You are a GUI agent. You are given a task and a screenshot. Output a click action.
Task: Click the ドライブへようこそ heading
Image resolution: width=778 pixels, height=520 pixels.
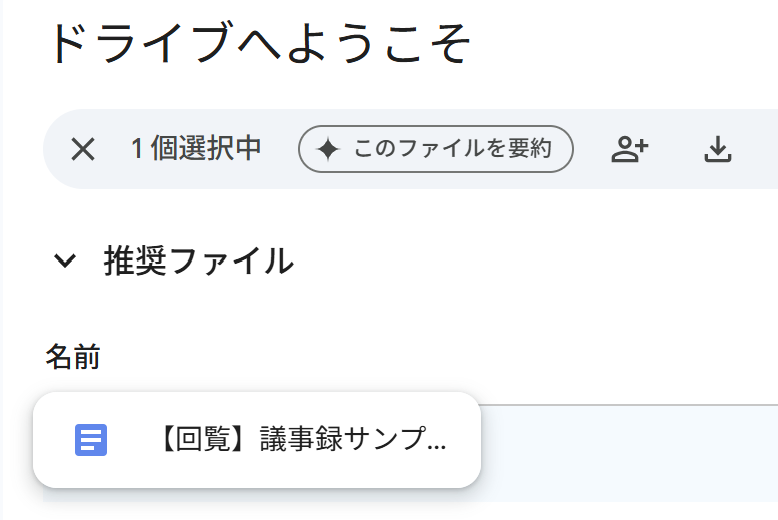[x=259, y=43]
